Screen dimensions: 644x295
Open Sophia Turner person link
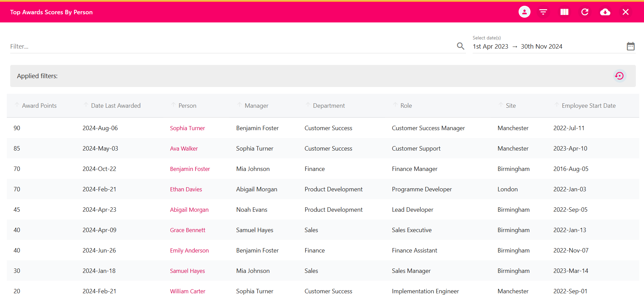pyautogui.click(x=187, y=128)
